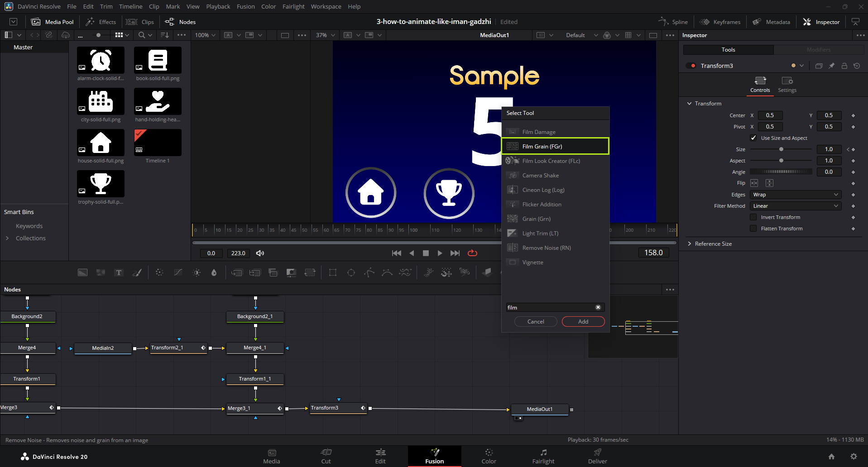Click the loop playback icon
Viewport: 868px width, 467px height.
point(472,253)
